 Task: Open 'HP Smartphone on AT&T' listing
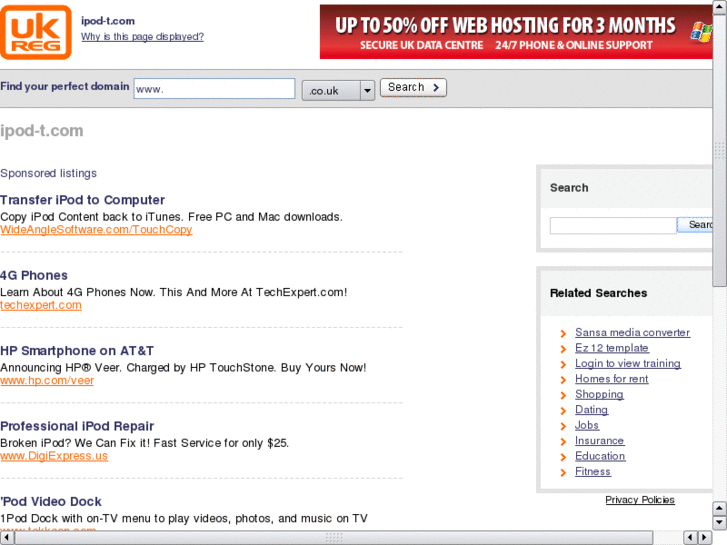[x=77, y=351]
